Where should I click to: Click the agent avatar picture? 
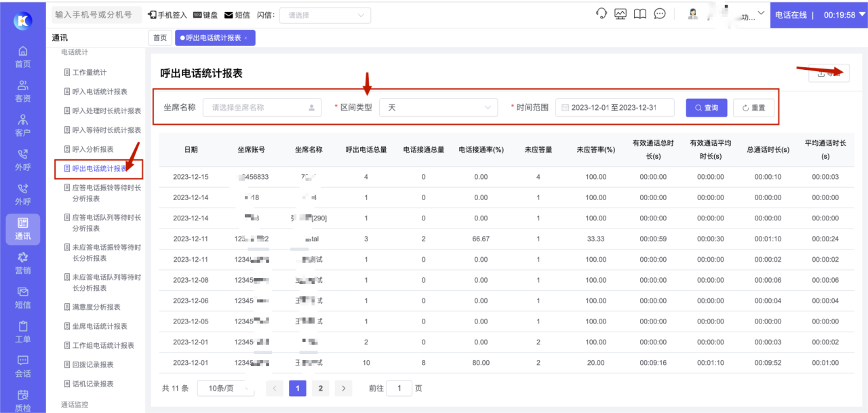[x=693, y=14]
